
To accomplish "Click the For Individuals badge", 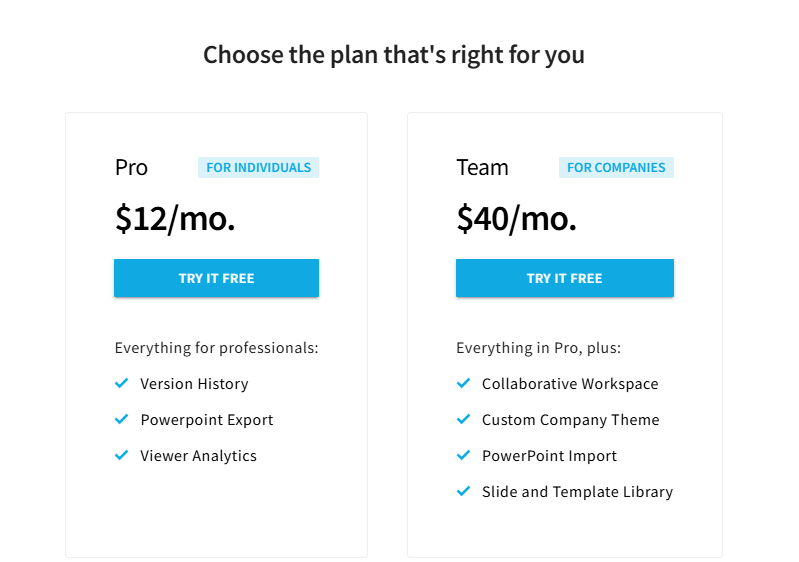I will 258,168.
